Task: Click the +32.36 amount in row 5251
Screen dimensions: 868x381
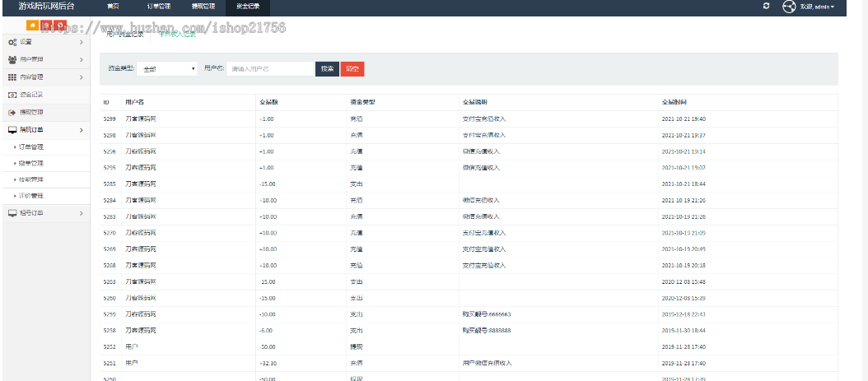Action: [x=268, y=363]
